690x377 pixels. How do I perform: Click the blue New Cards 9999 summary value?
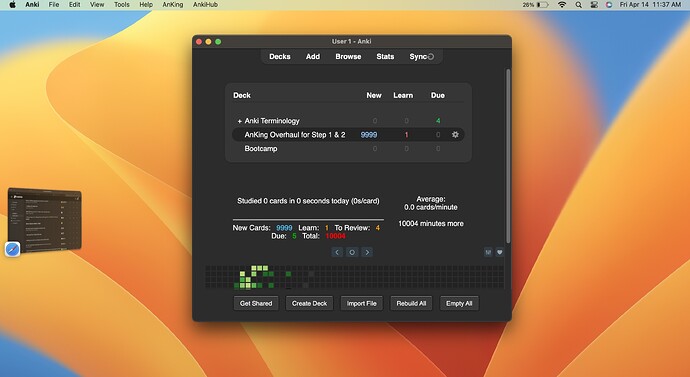click(284, 228)
